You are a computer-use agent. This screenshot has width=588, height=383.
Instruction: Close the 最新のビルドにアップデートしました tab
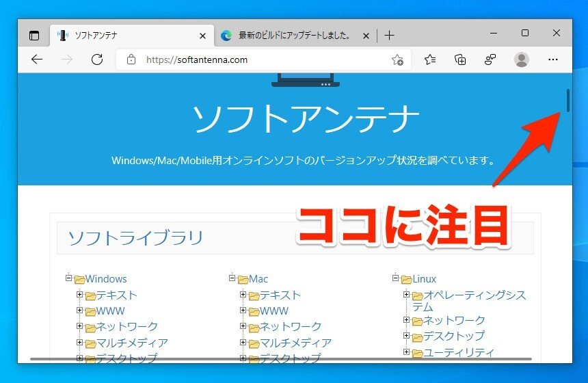click(x=366, y=36)
